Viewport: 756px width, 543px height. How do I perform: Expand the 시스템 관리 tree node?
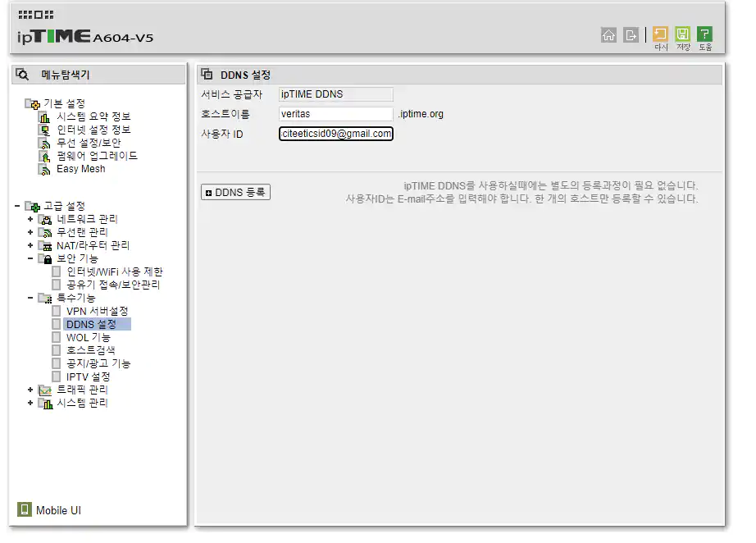click(30, 402)
